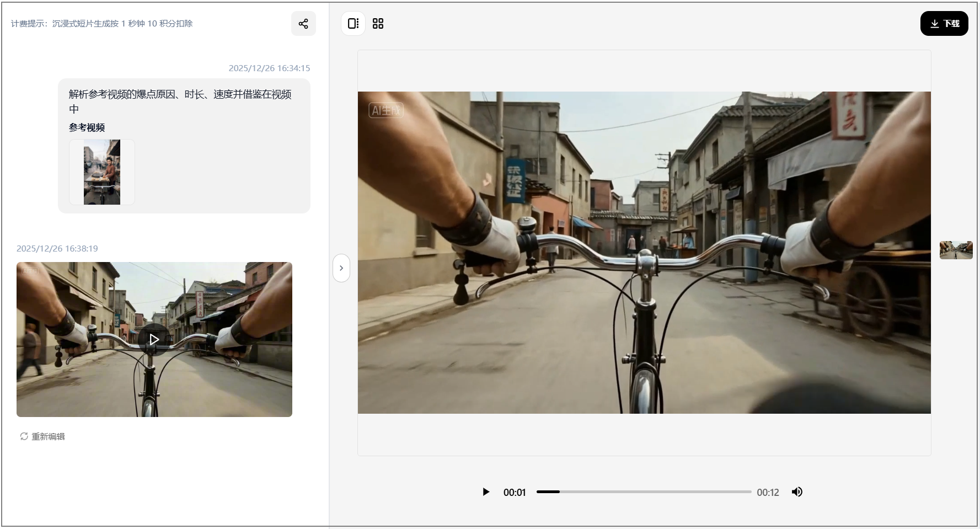
Task: Switch to the grid view layout
Action: [378, 24]
